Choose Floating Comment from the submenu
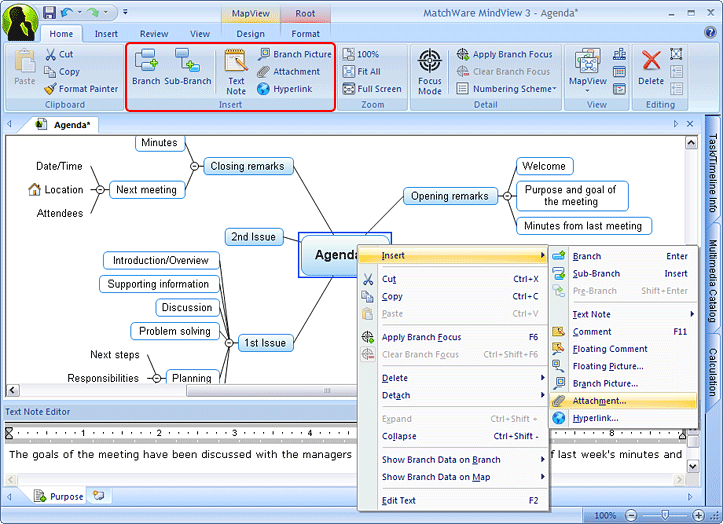 623,349
